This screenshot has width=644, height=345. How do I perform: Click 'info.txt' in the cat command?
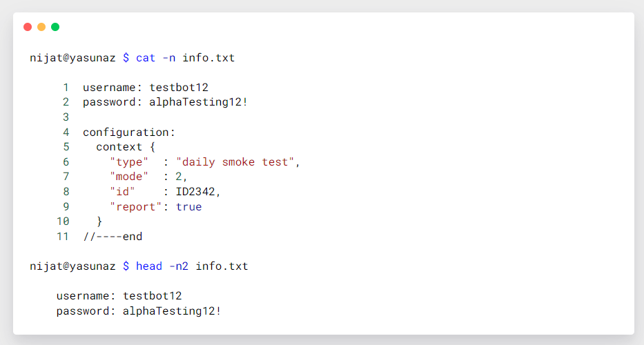(208, 58)
